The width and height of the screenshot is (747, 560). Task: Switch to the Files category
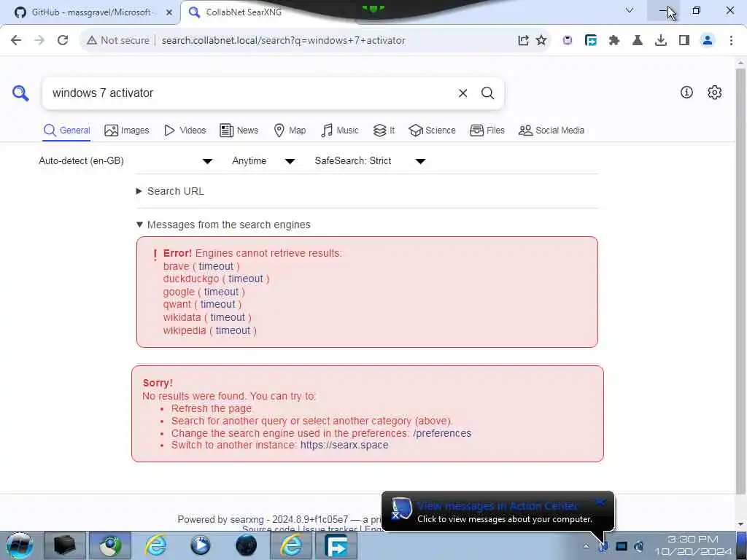click(x=487, y=131)
